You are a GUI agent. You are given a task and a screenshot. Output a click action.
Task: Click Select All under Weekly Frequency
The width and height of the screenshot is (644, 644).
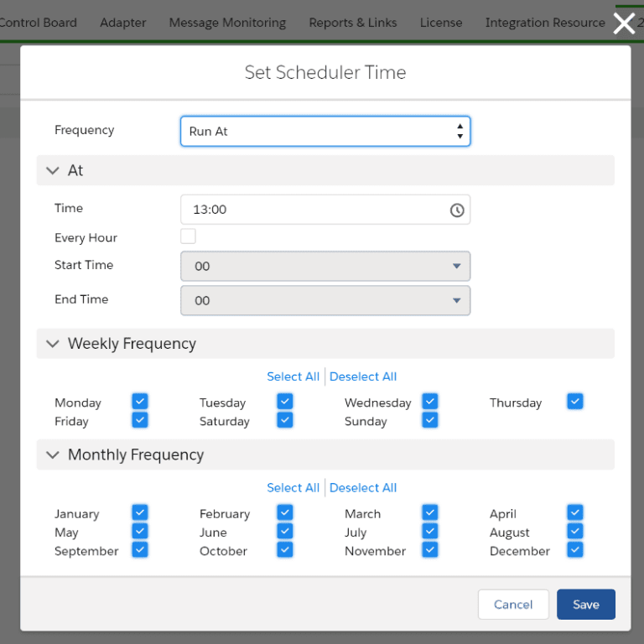[293, 377]
